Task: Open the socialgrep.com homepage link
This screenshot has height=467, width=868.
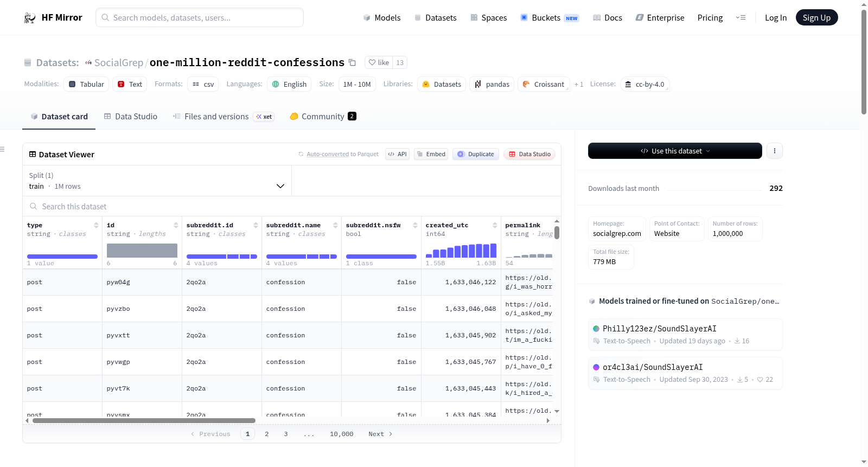Action: point(617,234)
